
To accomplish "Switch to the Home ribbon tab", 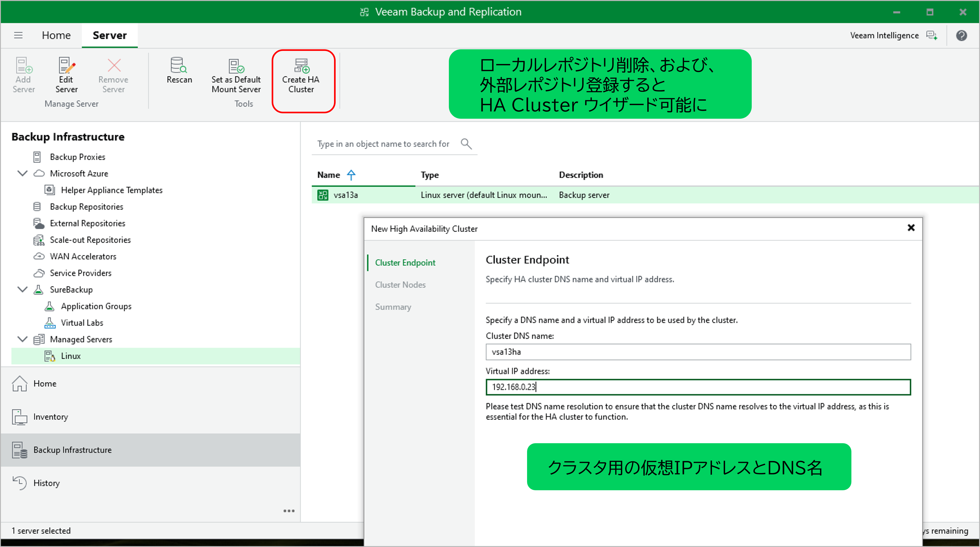I will point(56,36).
